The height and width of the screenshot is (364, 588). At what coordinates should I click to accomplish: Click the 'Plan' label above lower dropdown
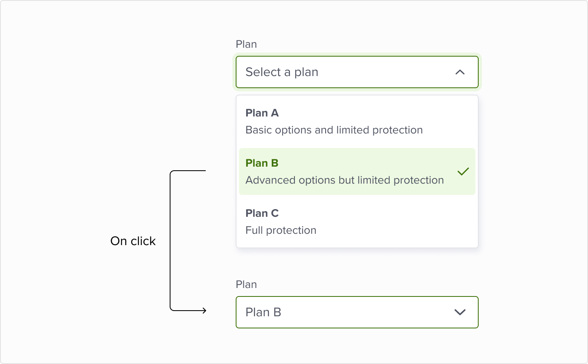pyautogui.click(x=246, y=284)
